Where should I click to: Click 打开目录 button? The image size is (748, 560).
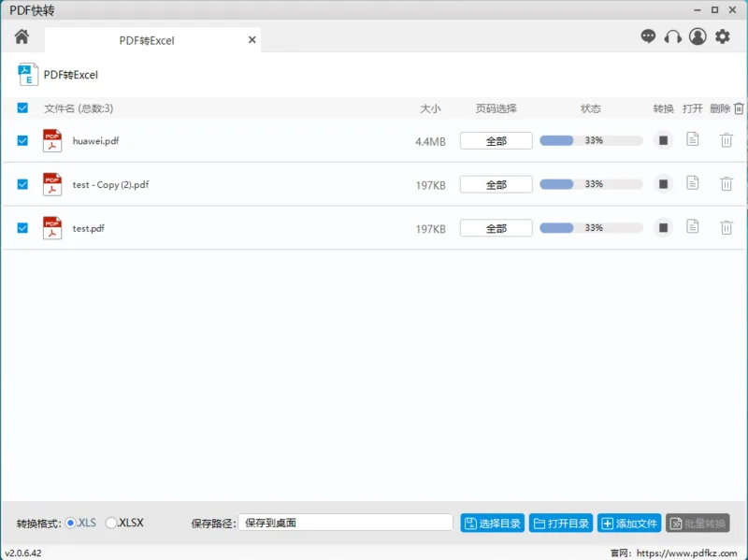pos(561,524)
